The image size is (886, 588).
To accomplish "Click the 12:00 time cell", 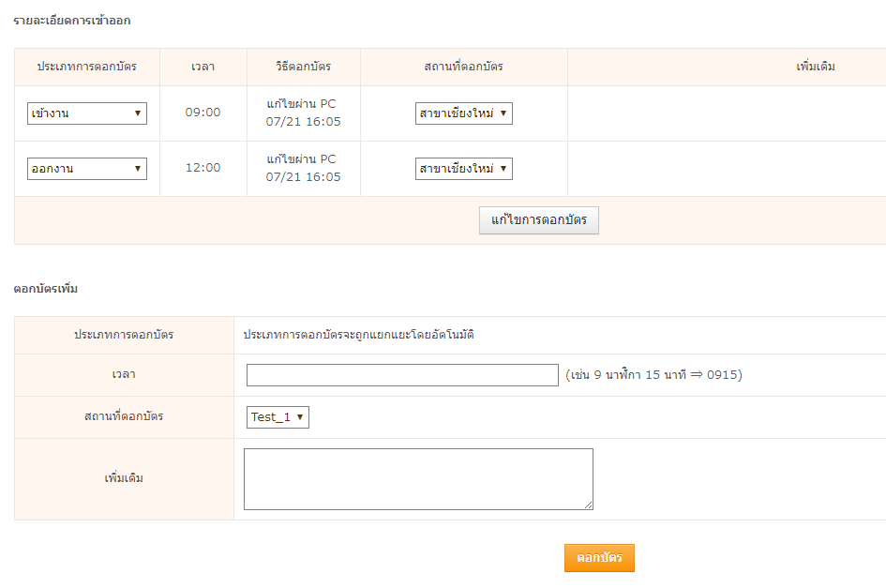I will [x=203, y=168].
